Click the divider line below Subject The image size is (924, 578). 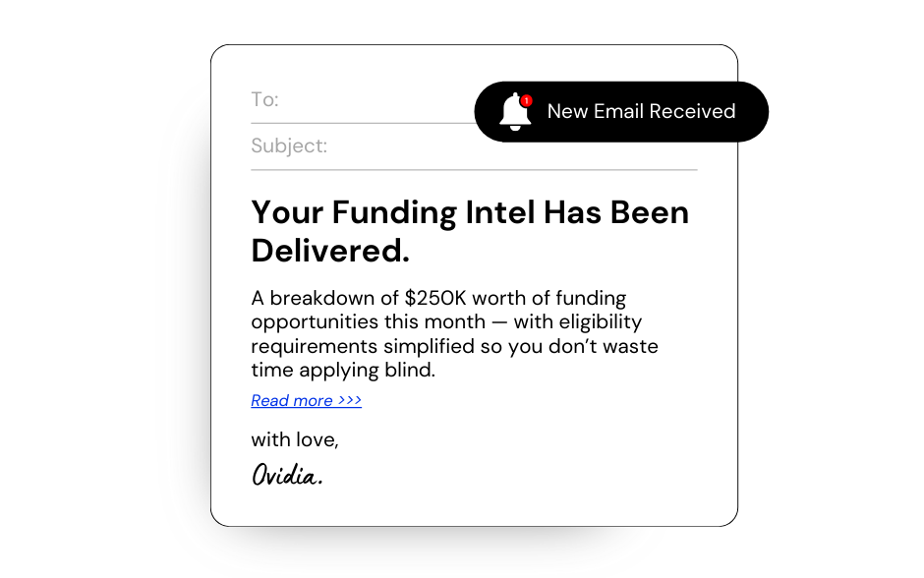pos(474,170)
